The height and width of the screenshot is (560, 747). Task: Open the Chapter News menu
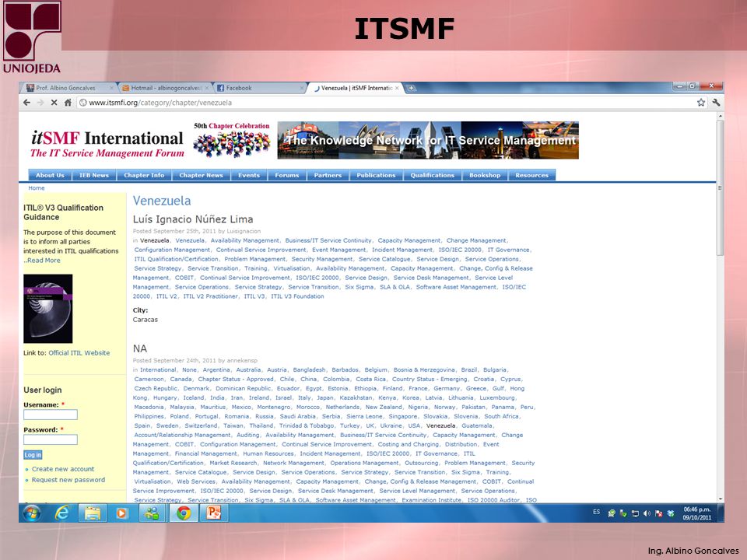pyautogui.click(x=201, y=175)
